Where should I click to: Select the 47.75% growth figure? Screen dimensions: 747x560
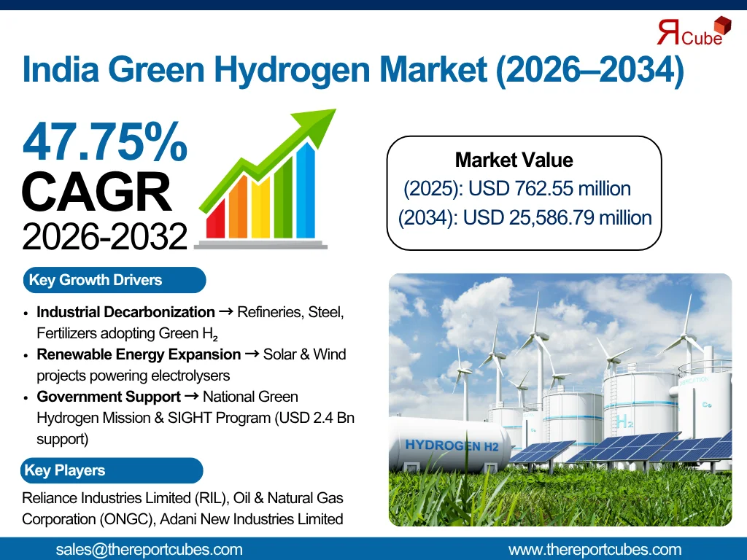(105, 141)
